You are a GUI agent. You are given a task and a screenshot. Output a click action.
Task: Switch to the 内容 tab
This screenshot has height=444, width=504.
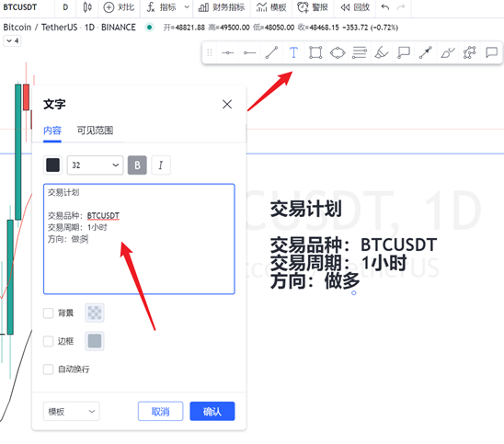click(x=52, y=131)
